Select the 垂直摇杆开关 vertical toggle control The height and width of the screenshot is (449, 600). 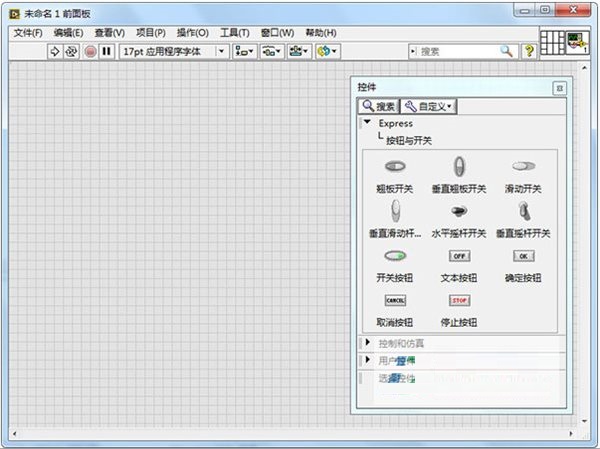[x=523, y=220]
